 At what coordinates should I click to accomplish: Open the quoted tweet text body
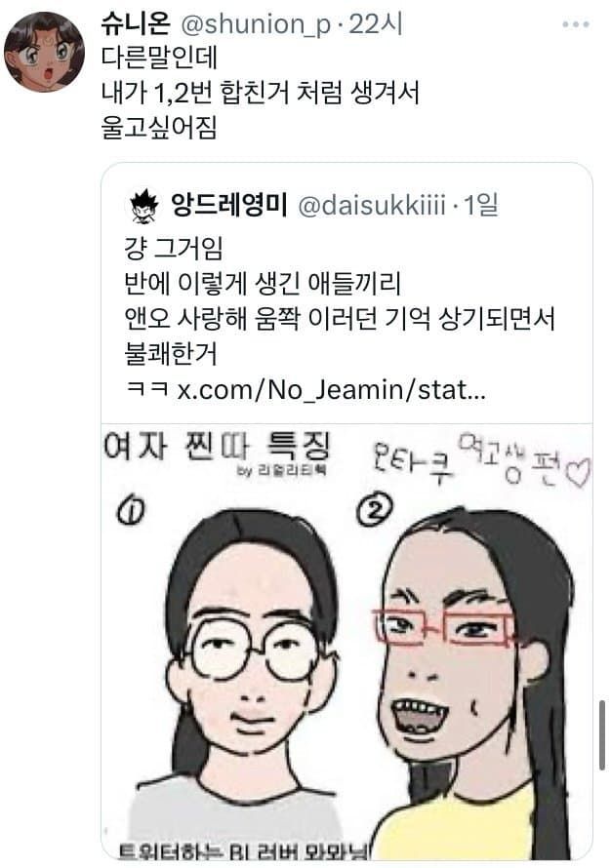(339, 318)
